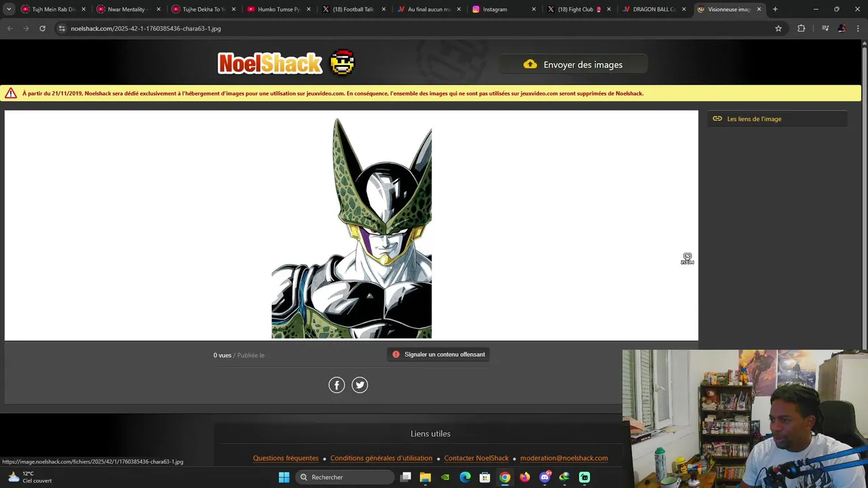The height and width of the screenshot is (488, 868).
Task: Open the Chrome media controls icon
Action: (825, 28)
